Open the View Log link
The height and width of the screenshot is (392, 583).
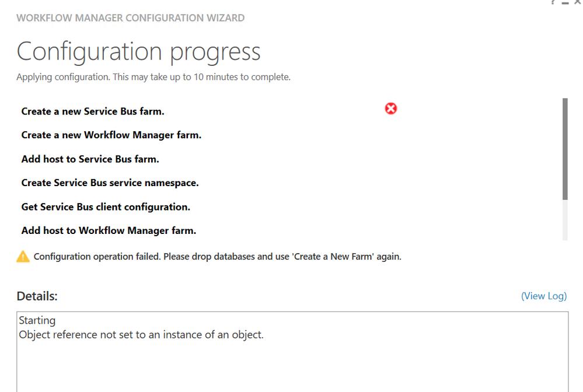(543, 296)
